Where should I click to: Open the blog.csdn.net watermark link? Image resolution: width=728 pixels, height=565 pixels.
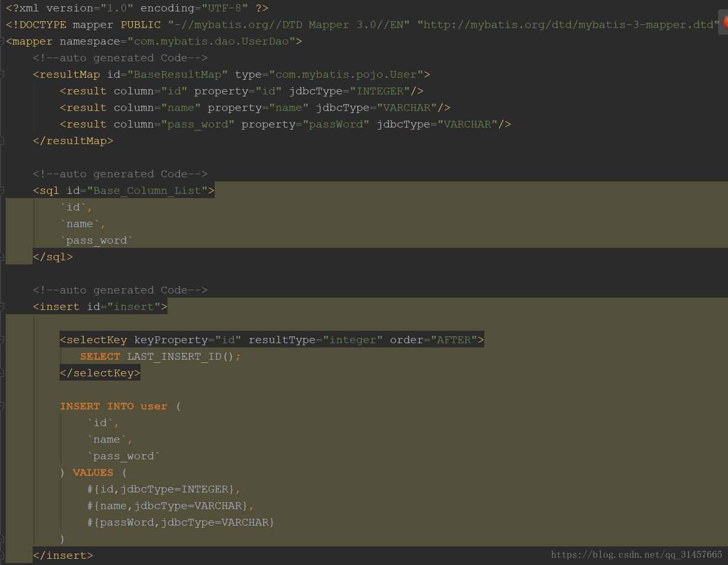(636, 555)
